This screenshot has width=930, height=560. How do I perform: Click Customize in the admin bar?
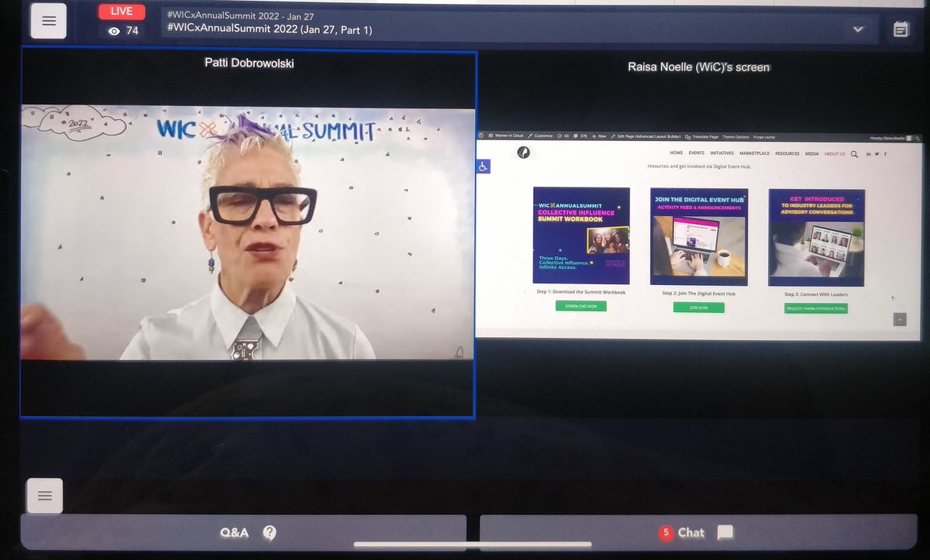click(540, 136)
